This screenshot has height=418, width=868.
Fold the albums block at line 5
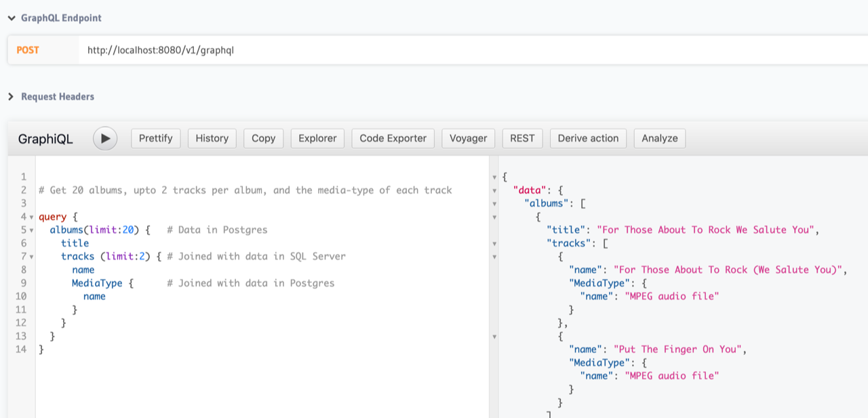31,230
